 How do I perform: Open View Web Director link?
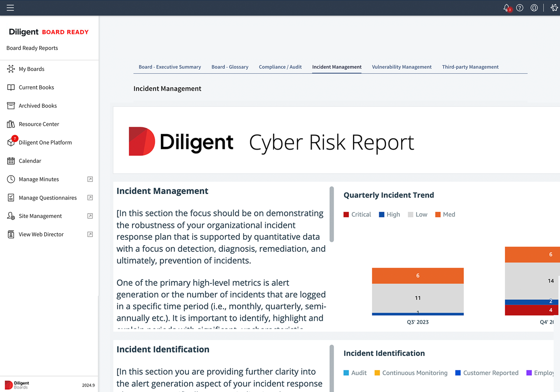point(41,234)
